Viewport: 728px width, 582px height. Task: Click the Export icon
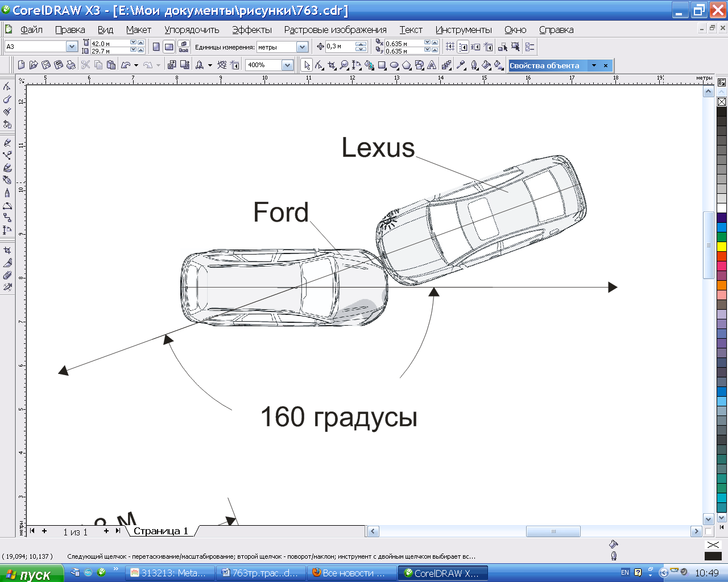click(x=184, y=65)
